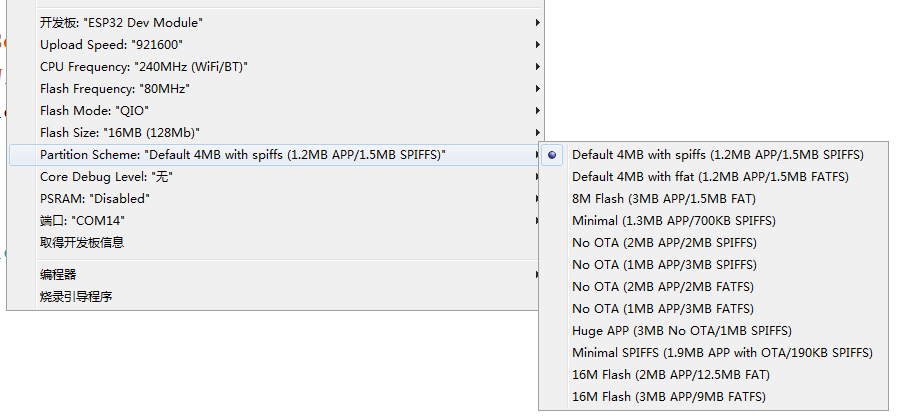Expand CPU Frequency 240MHz submenu
Image resolution: width=909 pixels, height=418 pixels.
(276, 67)
